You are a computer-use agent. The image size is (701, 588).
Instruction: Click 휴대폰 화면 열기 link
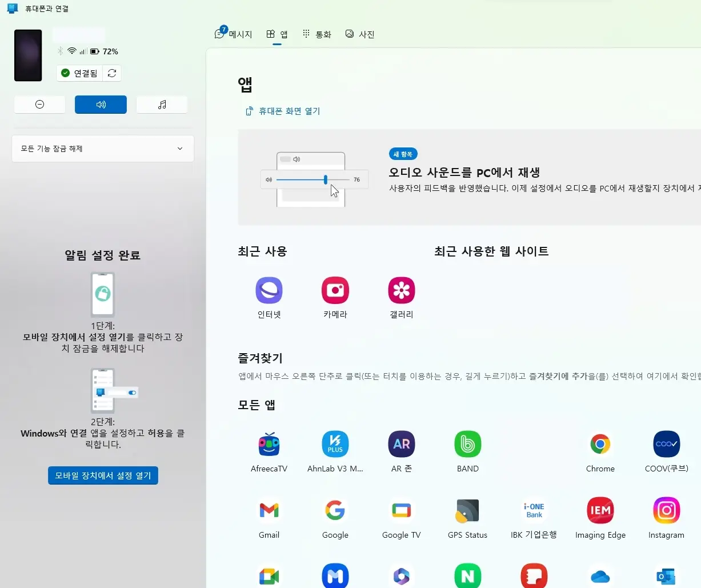click(x=283, y=111)
